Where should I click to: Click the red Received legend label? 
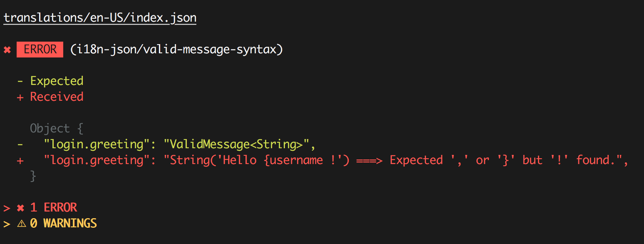click(57, 97)
